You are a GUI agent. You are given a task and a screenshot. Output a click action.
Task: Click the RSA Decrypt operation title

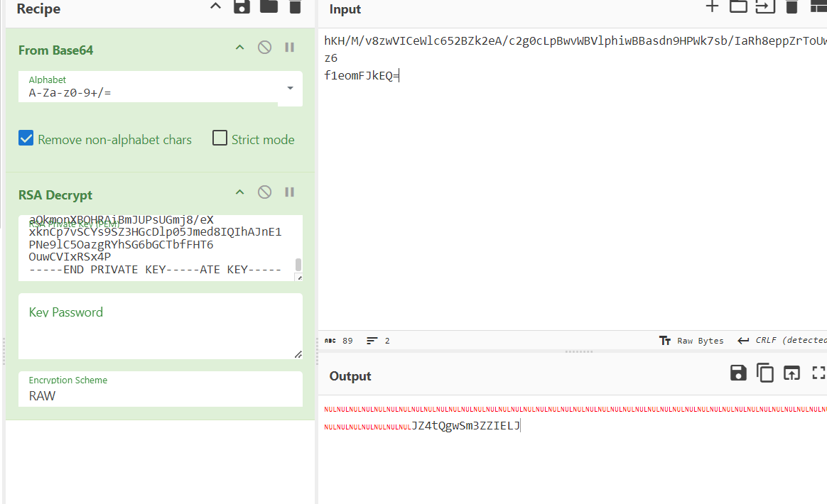(x=55, y=195)
